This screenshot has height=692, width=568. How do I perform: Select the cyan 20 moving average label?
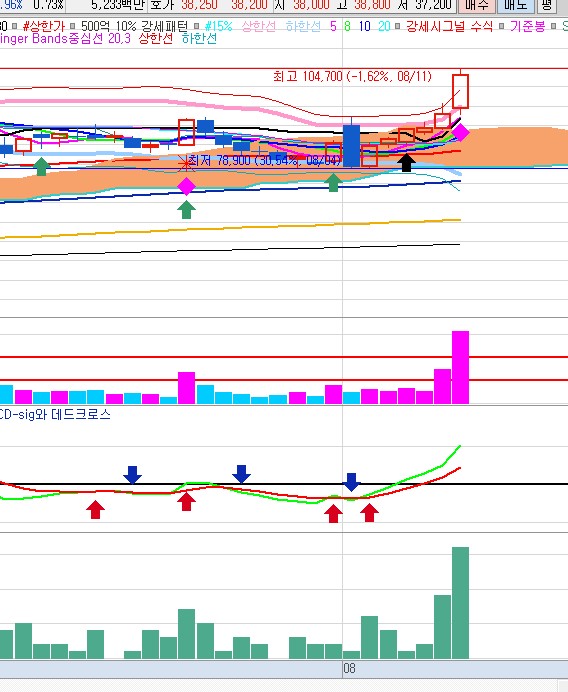[x=384, y=26]
